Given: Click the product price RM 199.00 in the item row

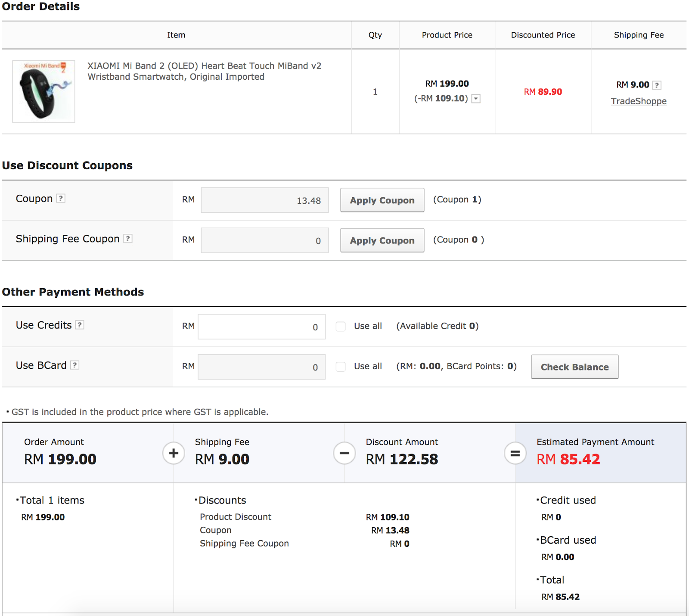Looking at the screenshot, I should (x=447, y=84).
